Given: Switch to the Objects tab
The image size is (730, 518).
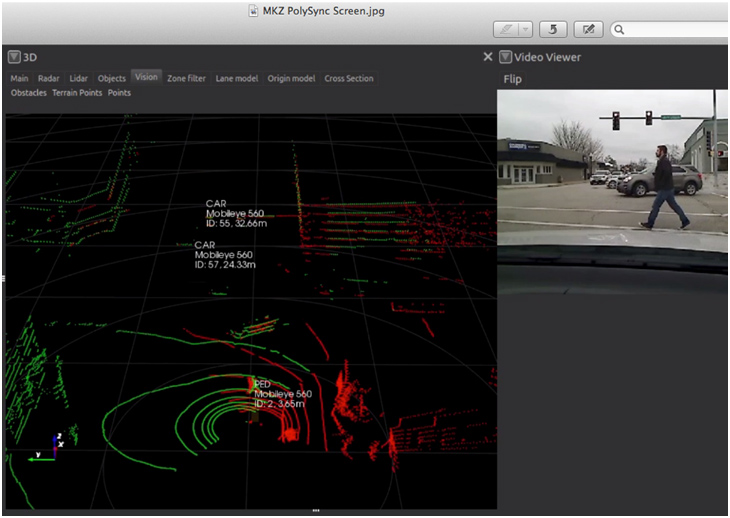Looking at the screenshot, I should (111, 78).
